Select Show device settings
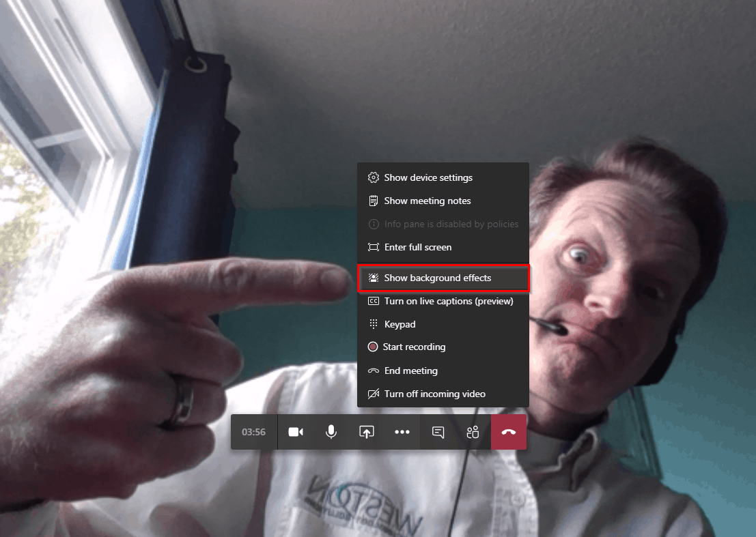The image size is (756, 537). coord(443,177)
